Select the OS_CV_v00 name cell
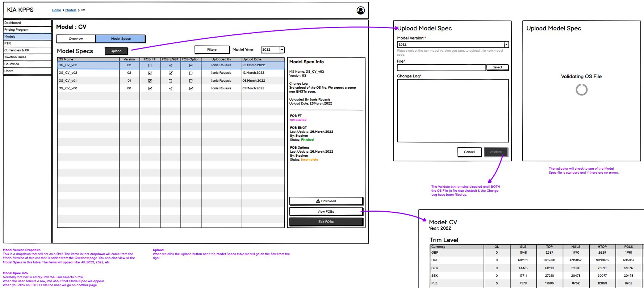Screen dimensions: 644x288 [x=88, y=88]
